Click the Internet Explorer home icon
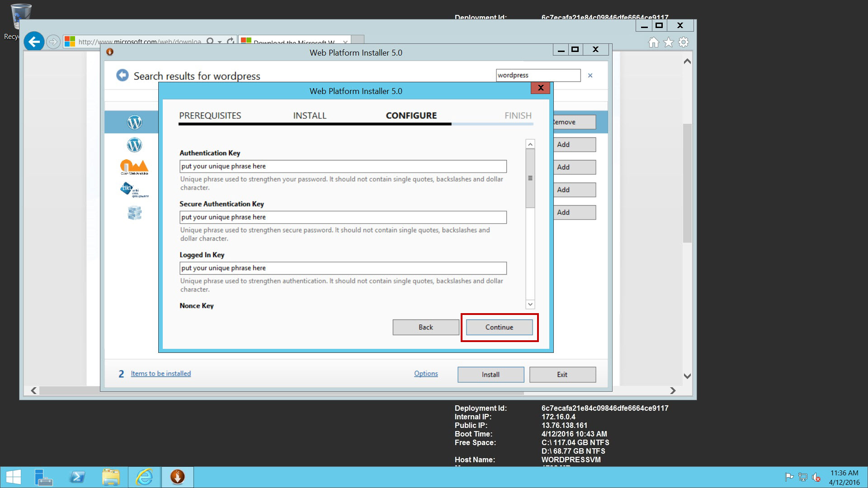Screen dimensions: 868x488 [x=653, y=42]
